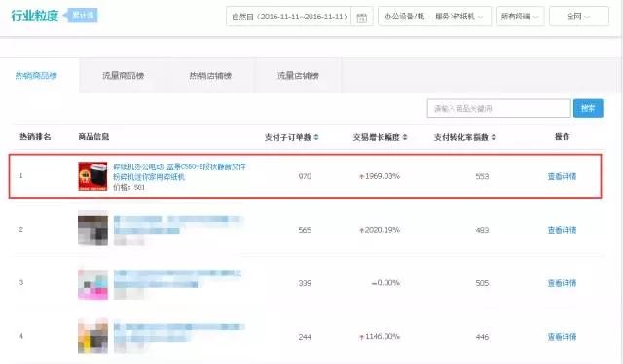Sort by 支付子订单数 column arrows

click(x=316, y=137)
